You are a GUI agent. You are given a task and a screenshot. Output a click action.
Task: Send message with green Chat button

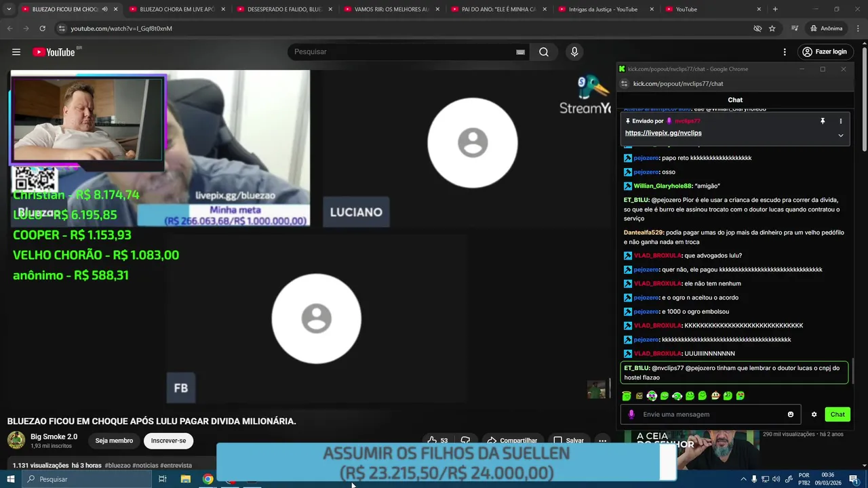[837, 415]
